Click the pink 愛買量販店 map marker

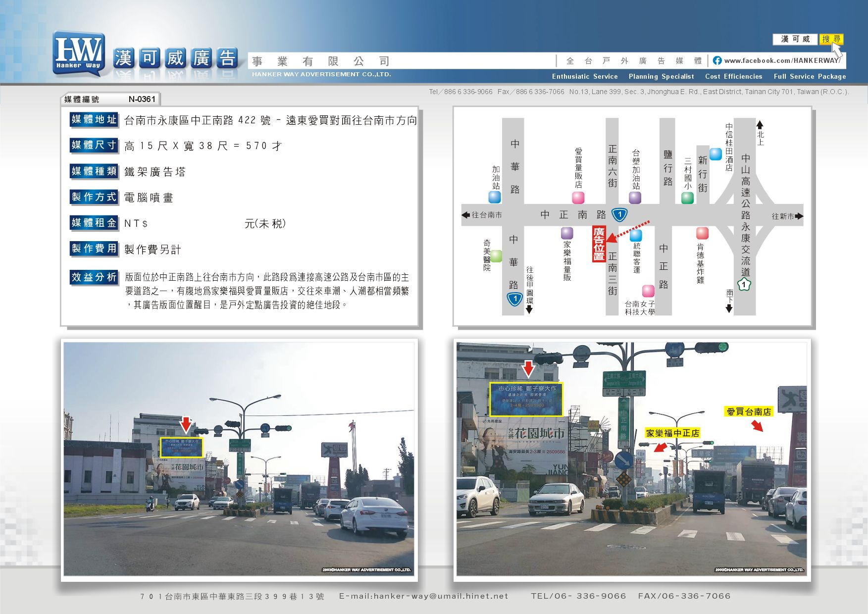(578, 198)
